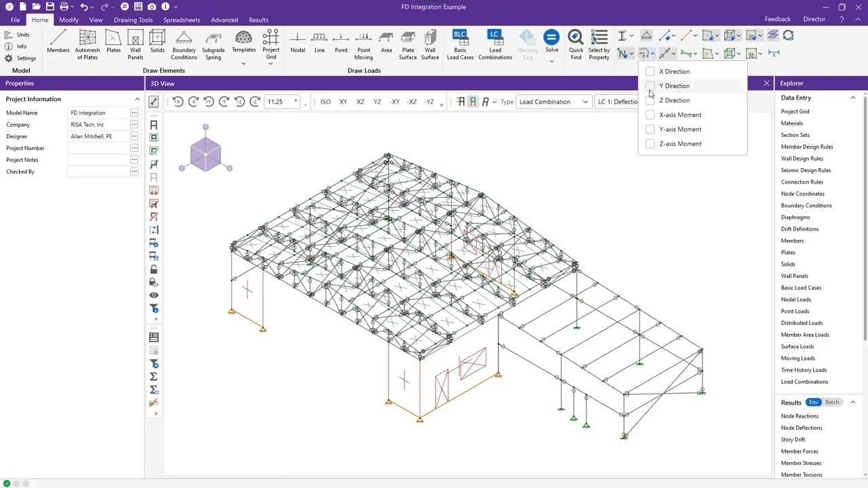This screenshot has width=868, height=488.
Task: Select the Subgrade Spring tool
Action: [213, 45]
